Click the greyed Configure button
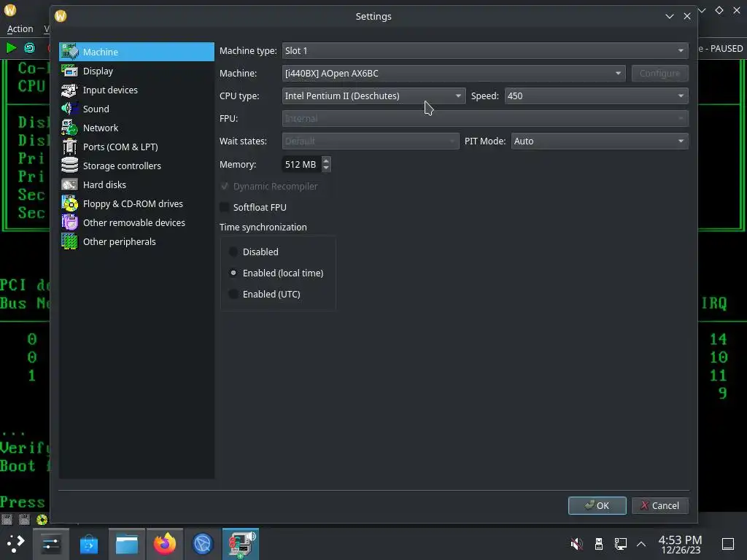 659,74
